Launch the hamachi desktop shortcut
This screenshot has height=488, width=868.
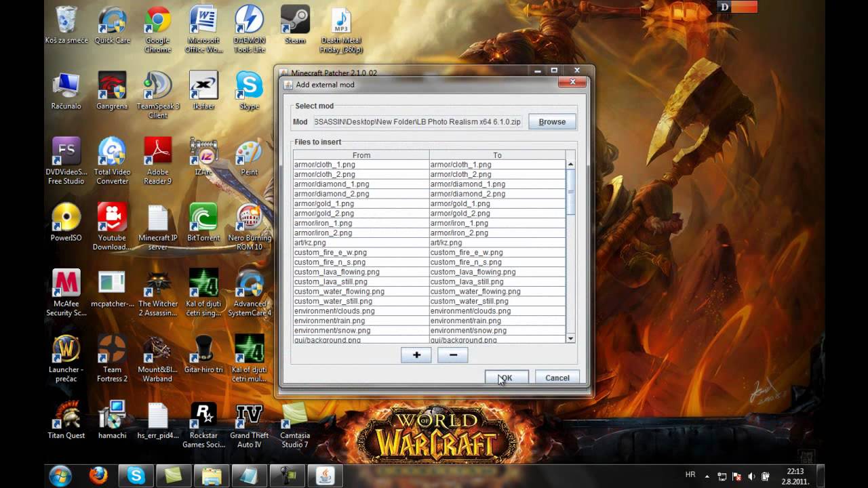tap(112, 420)
